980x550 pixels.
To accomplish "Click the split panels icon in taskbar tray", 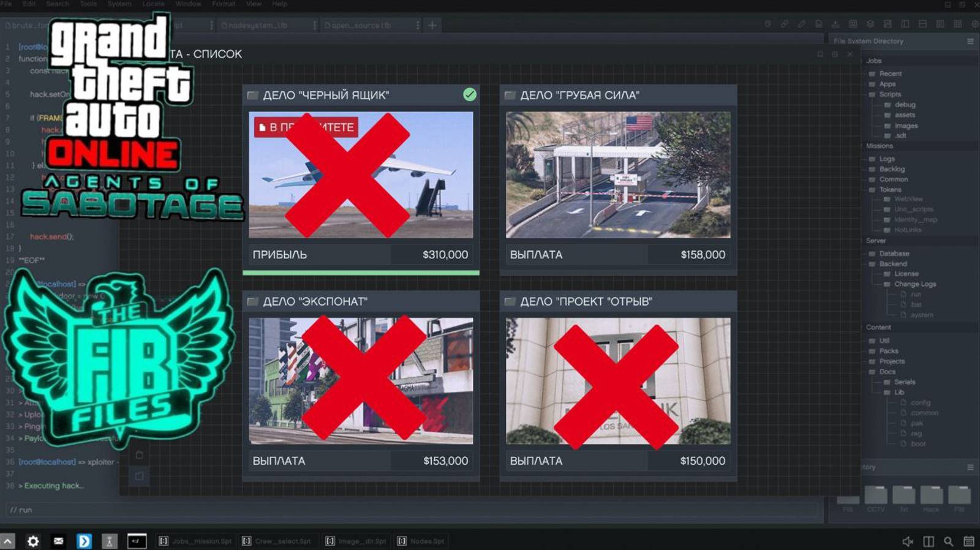I will point(929,541).
